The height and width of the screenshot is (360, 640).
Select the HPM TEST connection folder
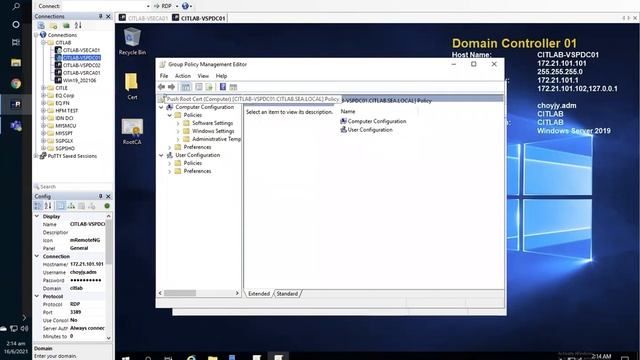(66, 111)
